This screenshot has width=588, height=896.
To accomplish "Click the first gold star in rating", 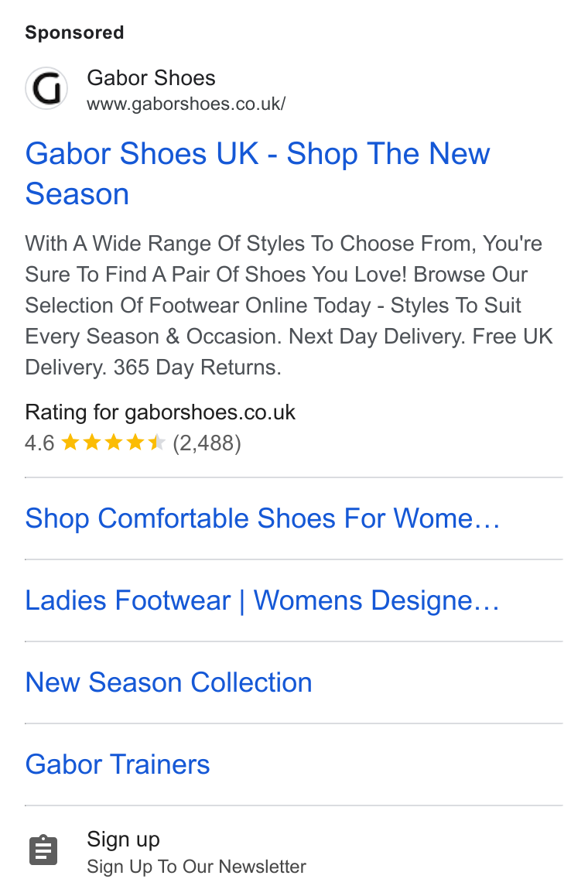I will (x=70, y=443).
